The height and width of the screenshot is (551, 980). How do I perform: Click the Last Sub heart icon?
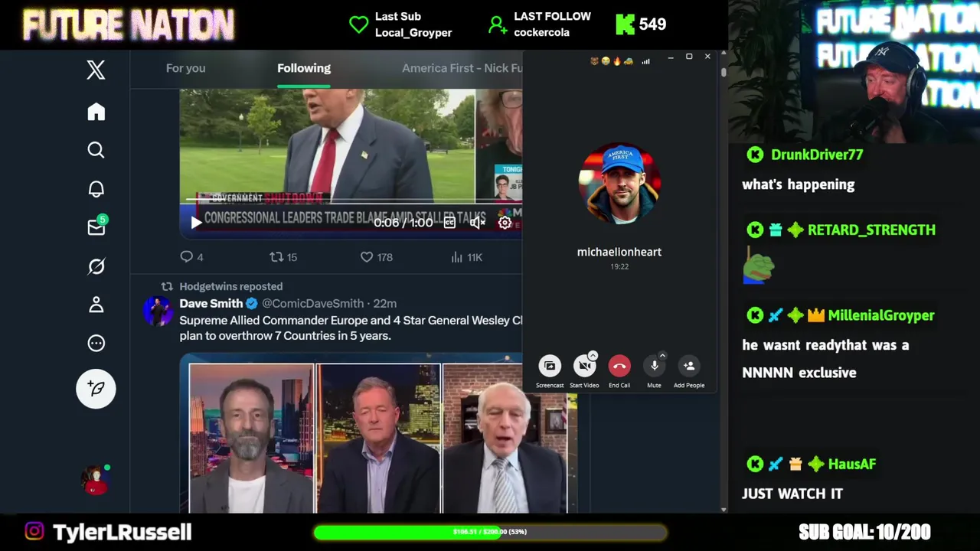click(x=358, y=24)
